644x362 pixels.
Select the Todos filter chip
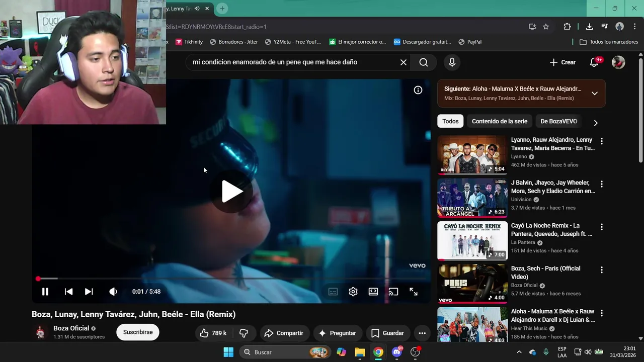point(450,121)
